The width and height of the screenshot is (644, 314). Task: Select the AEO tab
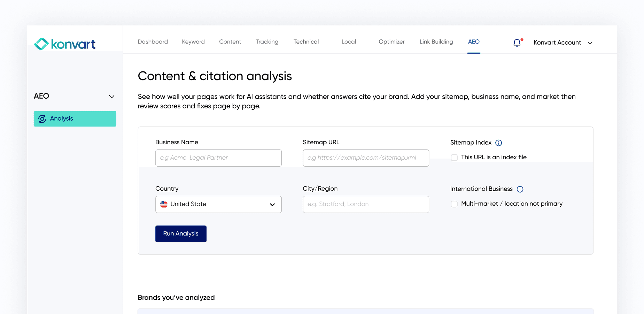pos(474,42)
